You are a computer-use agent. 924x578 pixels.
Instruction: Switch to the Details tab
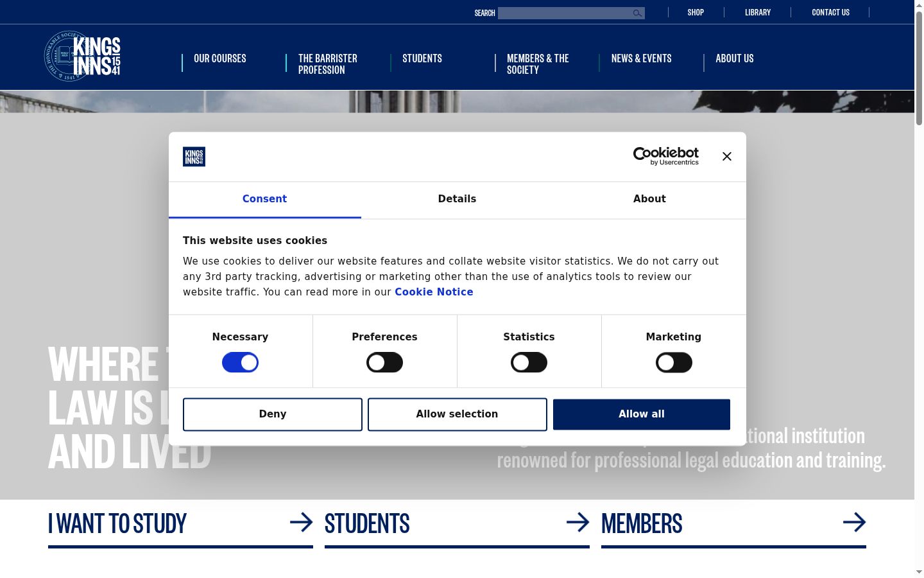click(x=457, y=199)
